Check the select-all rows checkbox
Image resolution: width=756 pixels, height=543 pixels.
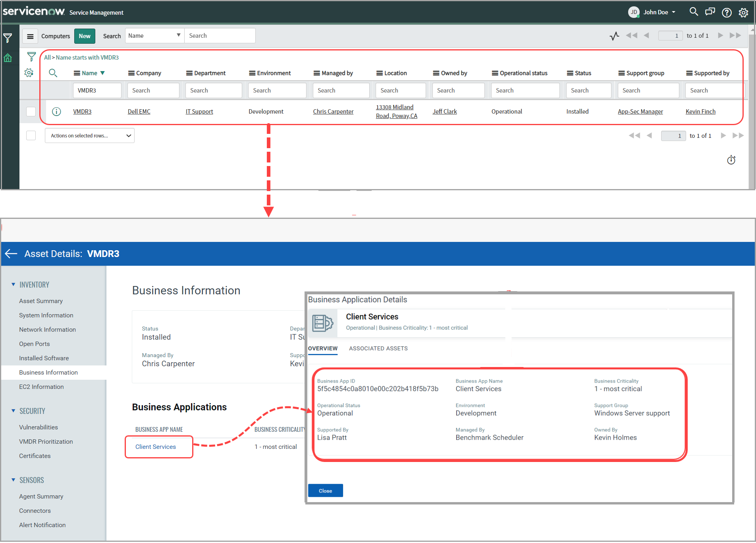click(31, 135)
